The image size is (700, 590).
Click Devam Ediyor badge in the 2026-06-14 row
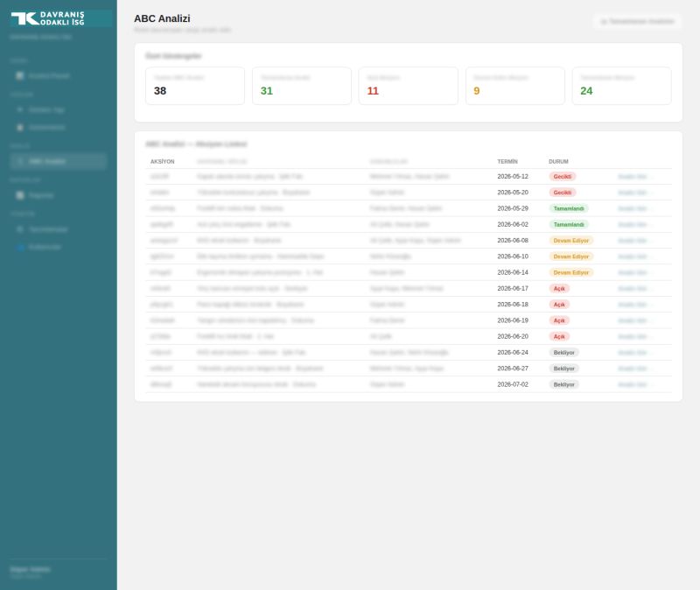571,272
